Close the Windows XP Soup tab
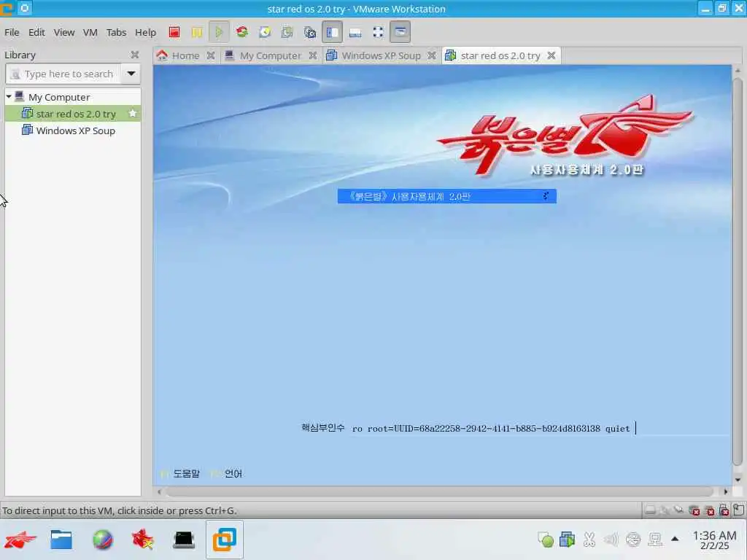Viewport: 747px width, 560px height. click(x=432, y=55)
